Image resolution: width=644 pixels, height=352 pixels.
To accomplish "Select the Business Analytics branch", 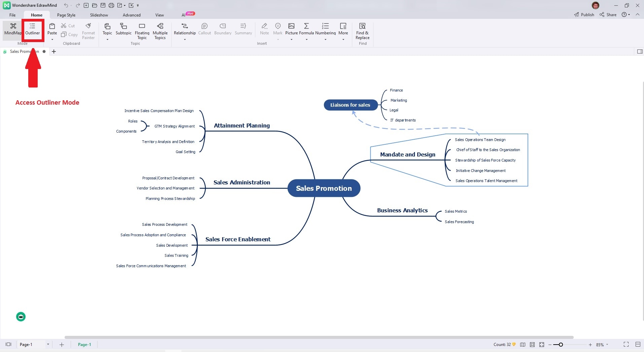I will pyautogui.click(x=402, y=210).
